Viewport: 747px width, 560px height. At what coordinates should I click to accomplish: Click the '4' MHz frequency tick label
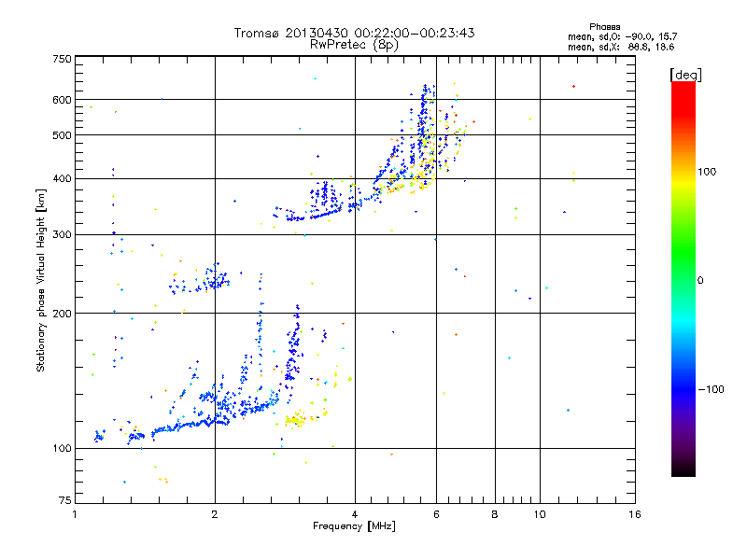click(355, 514)
